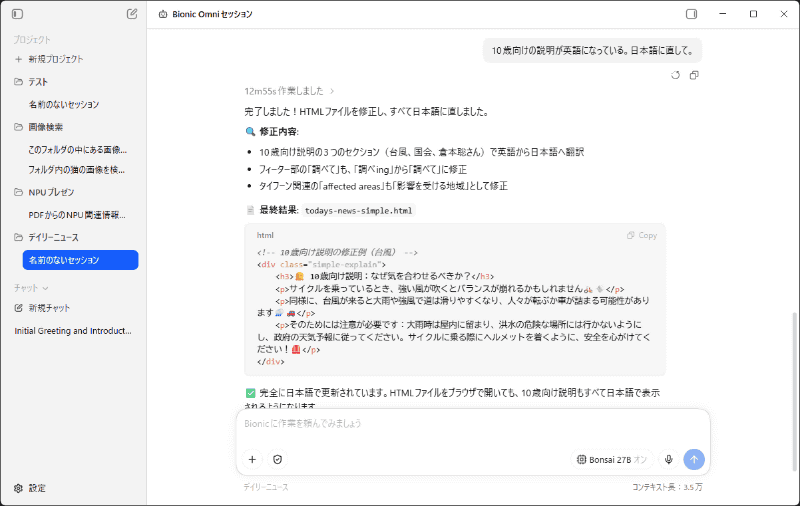The height and width of the screenshot is (506, 800).
Task: Click the bullet about affected areas fix
Action: 383,186
